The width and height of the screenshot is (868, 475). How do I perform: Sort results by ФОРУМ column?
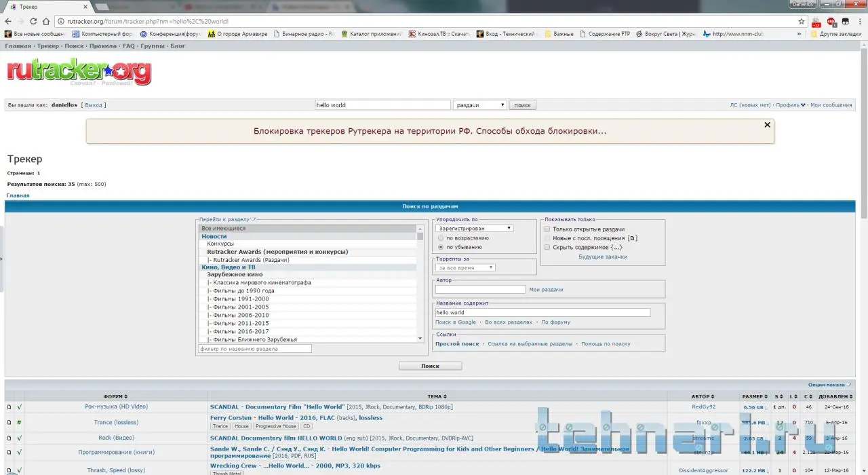click(x=115, y=396)
